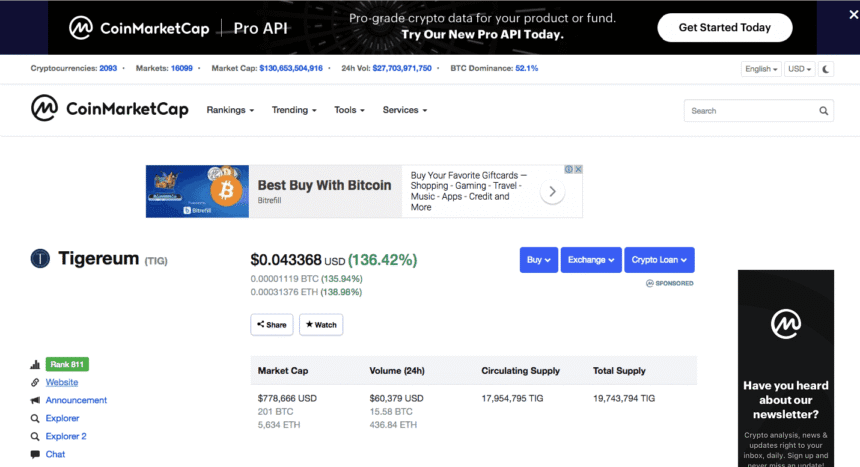Screen dimensions: 860x467
Task: Open the Explorer link
Action: tap(63, 419)
